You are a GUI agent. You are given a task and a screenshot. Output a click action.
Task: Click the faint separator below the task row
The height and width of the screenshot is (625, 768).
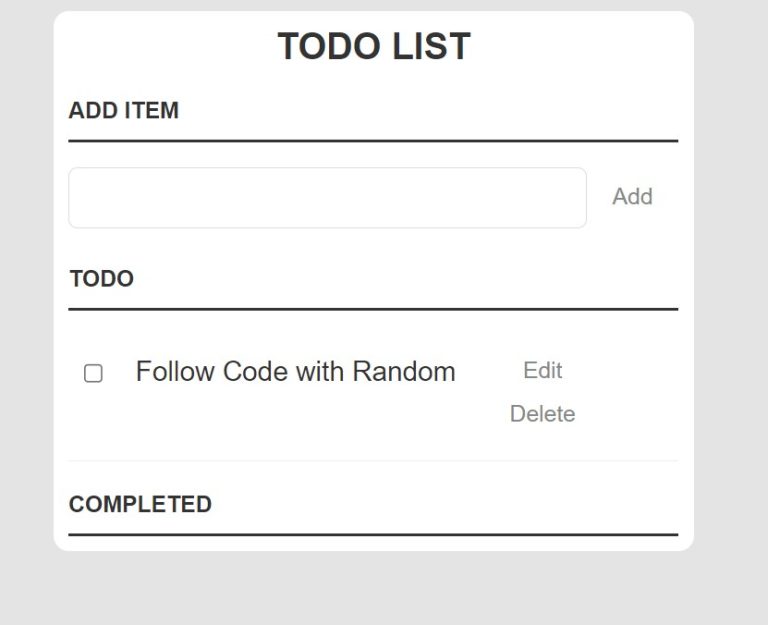(x=373, y=461)
